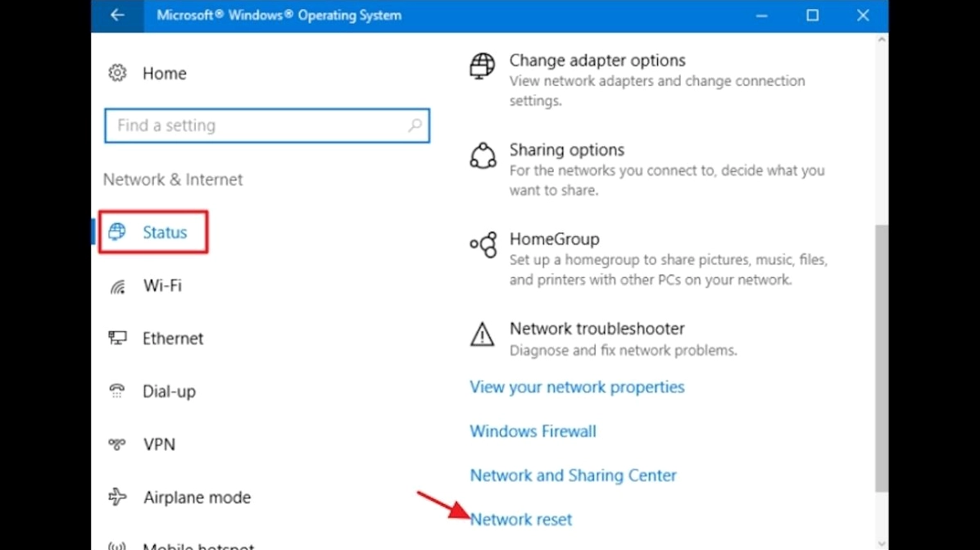This screenshot has width=980, height=550.
Task: Open the Windows Firewall link
Action: pos(533,431)
